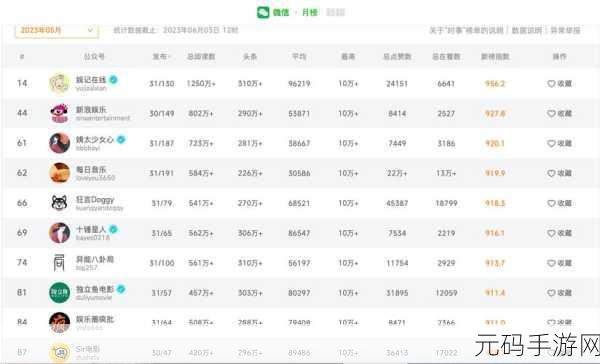This screenshot has height=364, width=600.
Task: Click the 22万+ likes value in row 62
Action: [x=397, y=173]
